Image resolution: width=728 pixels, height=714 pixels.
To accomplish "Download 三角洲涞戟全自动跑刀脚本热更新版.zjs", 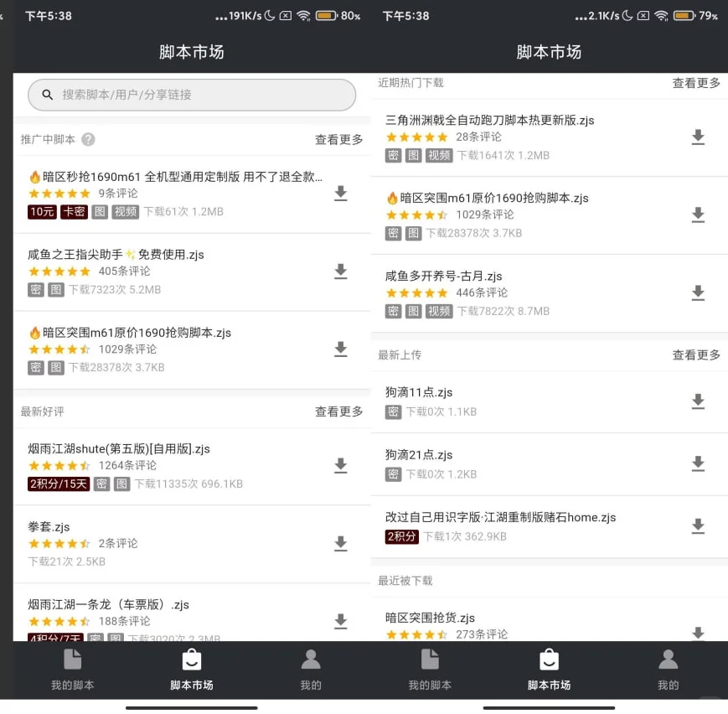I will point(698,137).
